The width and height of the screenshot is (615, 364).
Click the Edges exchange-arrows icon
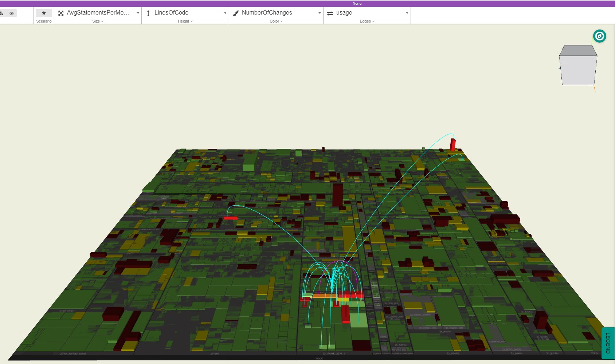click(330, 12)
